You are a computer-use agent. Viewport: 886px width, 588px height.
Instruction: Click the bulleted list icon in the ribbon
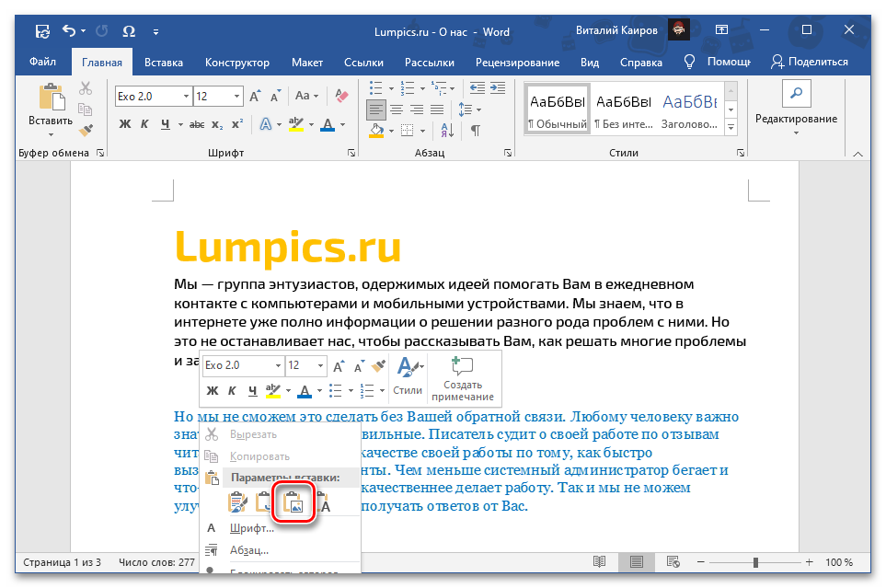point(376,88)
